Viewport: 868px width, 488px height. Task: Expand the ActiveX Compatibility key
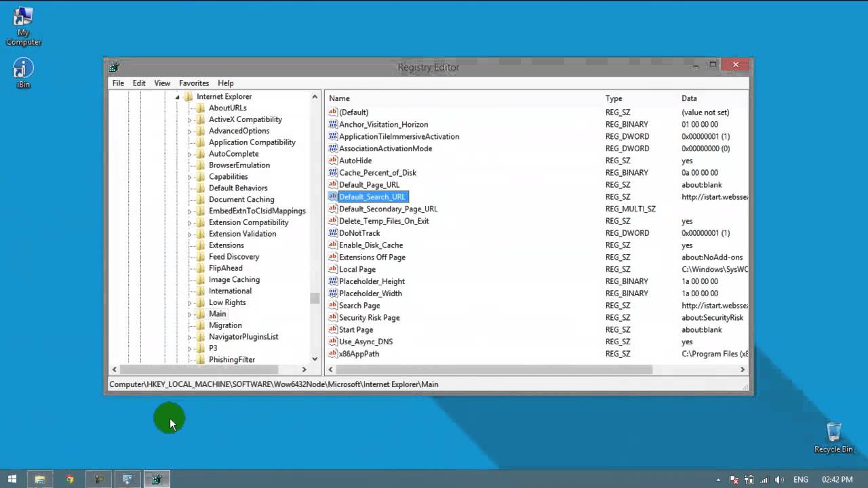coord(190,120)
